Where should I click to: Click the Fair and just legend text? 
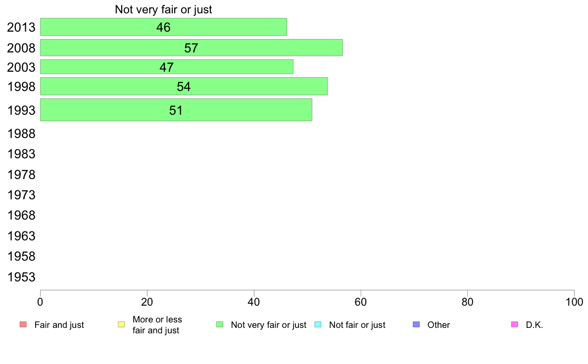[x=59, y=325]
